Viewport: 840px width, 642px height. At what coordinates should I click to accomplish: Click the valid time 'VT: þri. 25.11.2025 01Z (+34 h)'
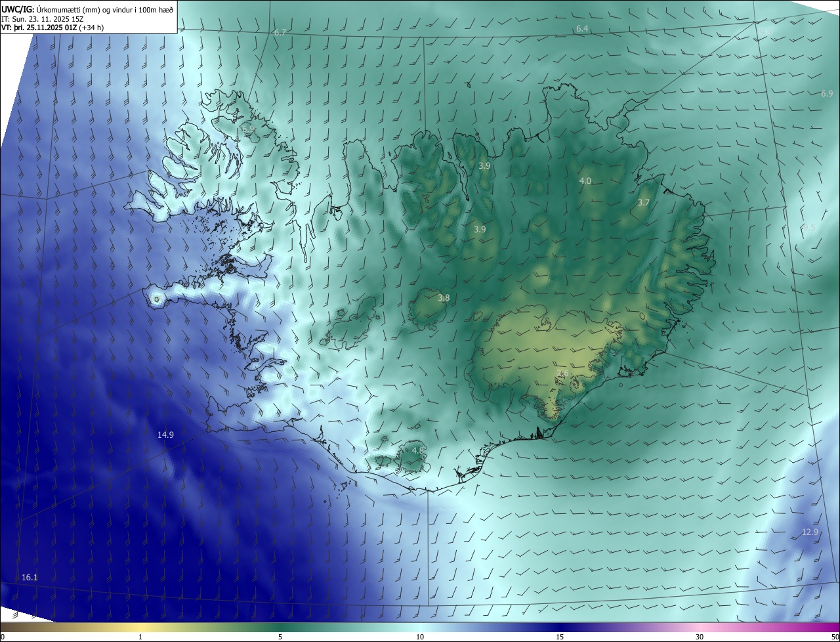(52, 28)
